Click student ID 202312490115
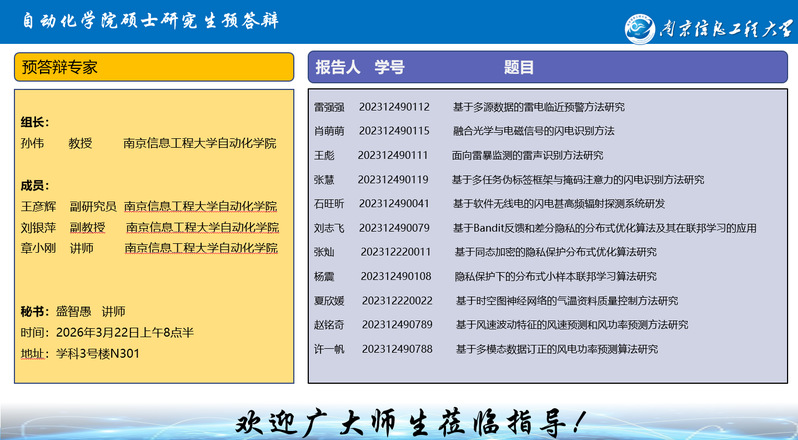This screenshot has height=440, width=798. [394, 131]
